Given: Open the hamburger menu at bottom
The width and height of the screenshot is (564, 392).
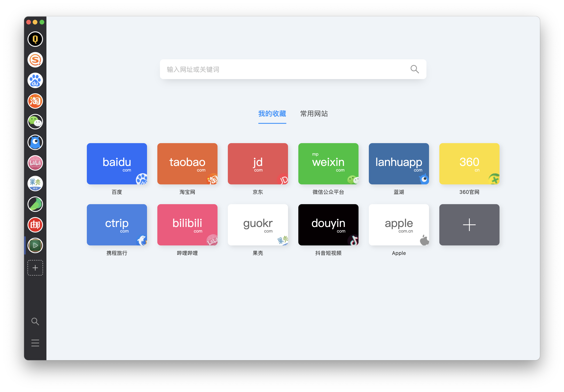Looking at the screenshot, I should pyautogui.click(x=35, y=343).
